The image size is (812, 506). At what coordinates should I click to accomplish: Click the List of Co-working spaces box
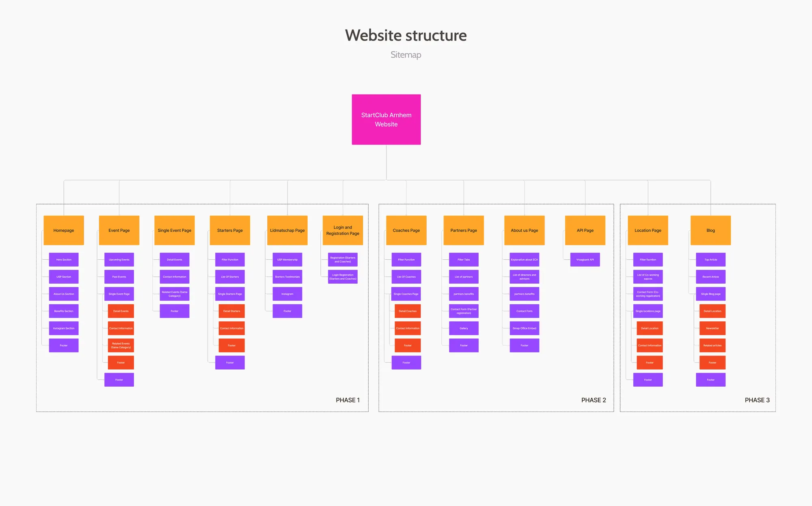click(648, 277)
